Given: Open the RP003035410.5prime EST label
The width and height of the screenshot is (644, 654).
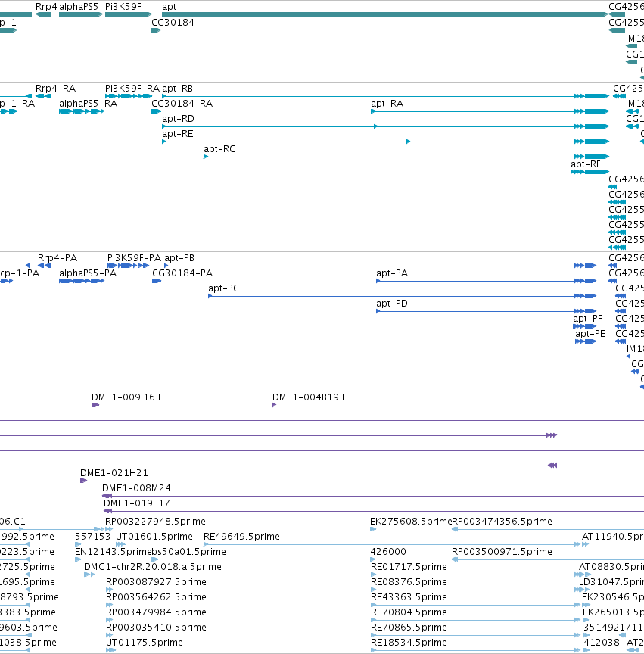Looking at the screenshot, I should (156, 628).
